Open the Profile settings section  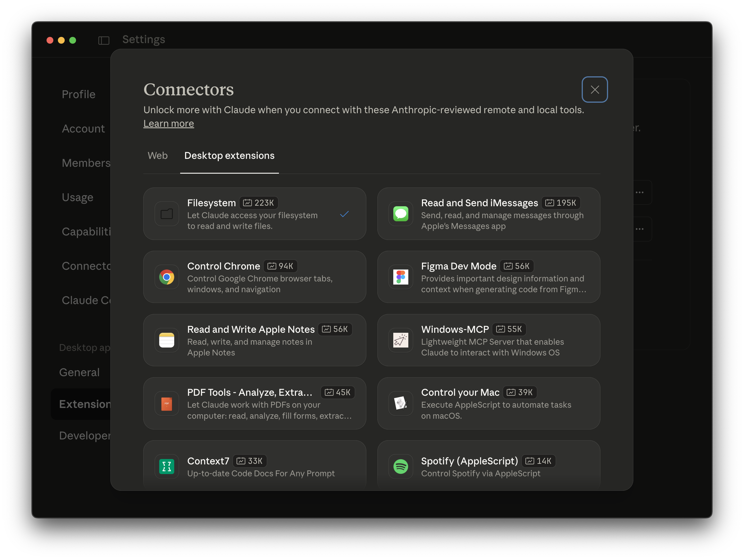(x=78, y=94)
